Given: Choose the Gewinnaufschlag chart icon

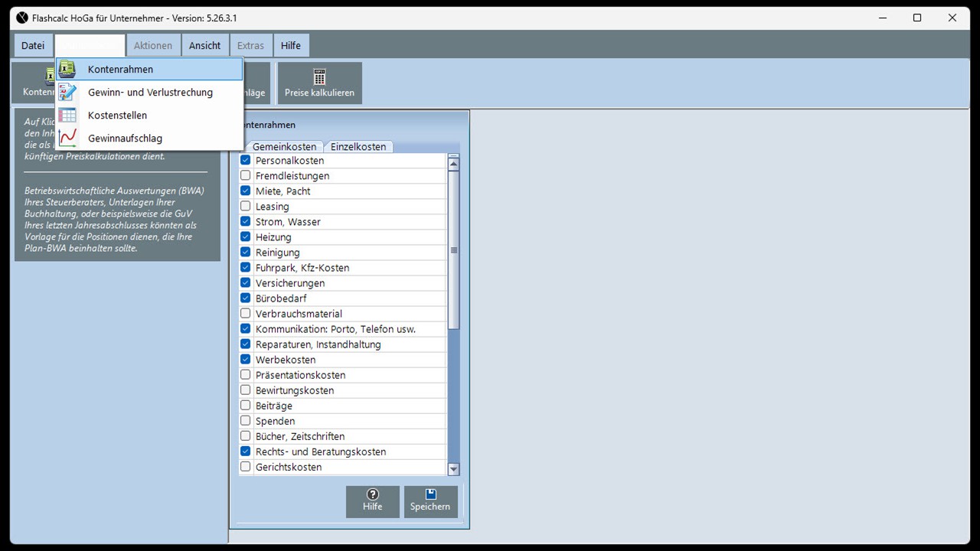Looking at the screenshot, I should click(67, 138).
